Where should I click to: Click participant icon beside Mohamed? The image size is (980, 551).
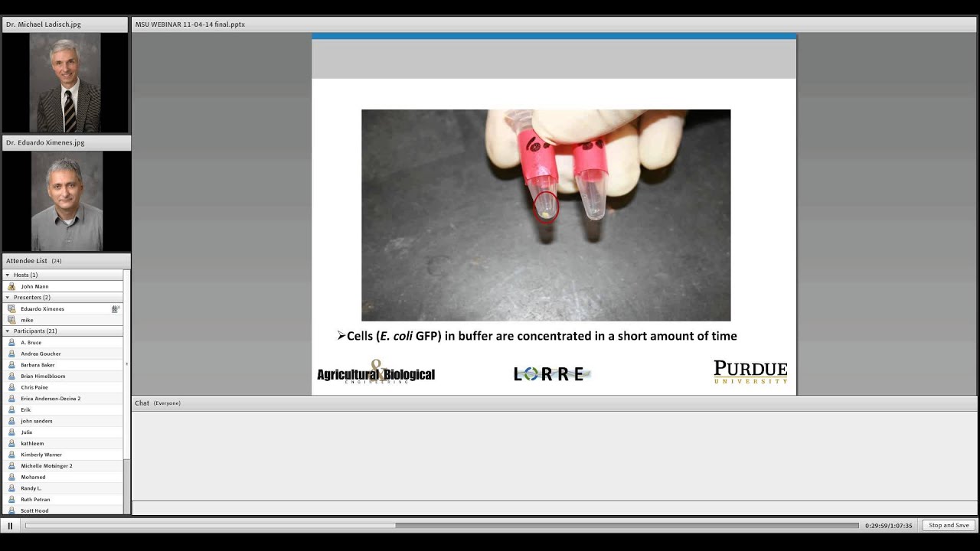11,477
